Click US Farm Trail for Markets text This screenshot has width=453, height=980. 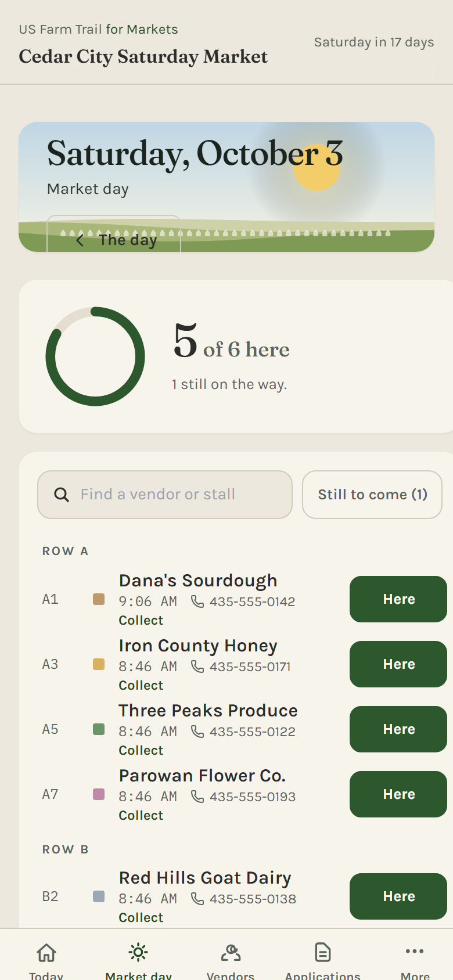coord(99,30)
